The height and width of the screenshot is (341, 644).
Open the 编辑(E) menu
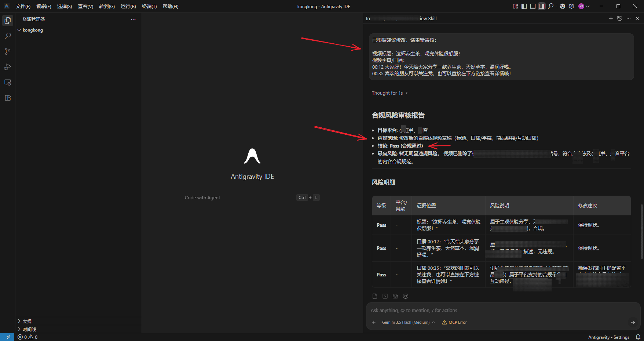pyautogui.click(x=44, y=6)
